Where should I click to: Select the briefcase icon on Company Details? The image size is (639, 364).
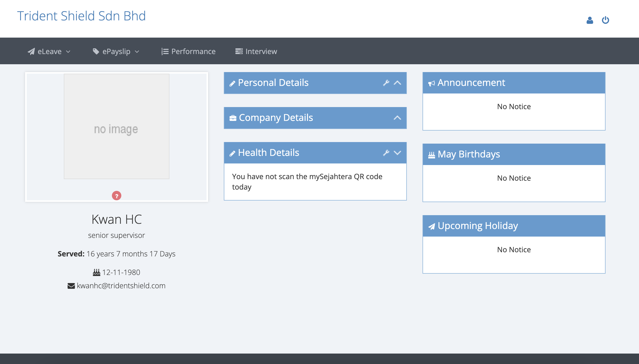(x=233, y=118)
